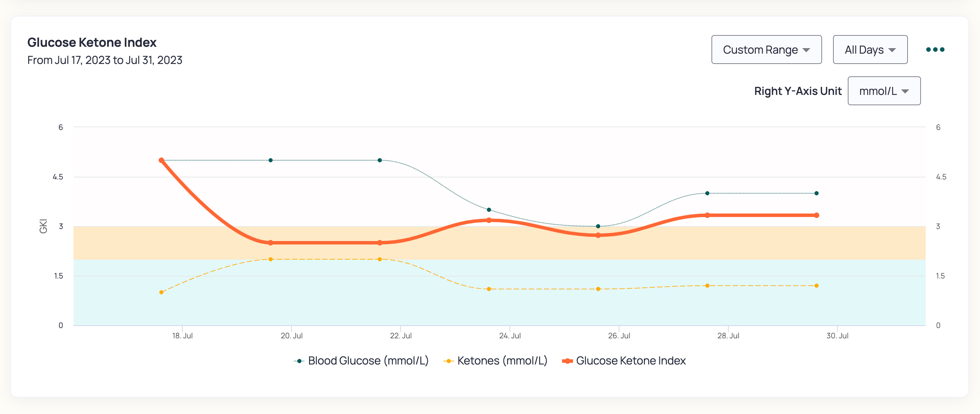The image size is (980, 414).
Task: Click the date range subtitle text
Action: click(x=105, y=60)
